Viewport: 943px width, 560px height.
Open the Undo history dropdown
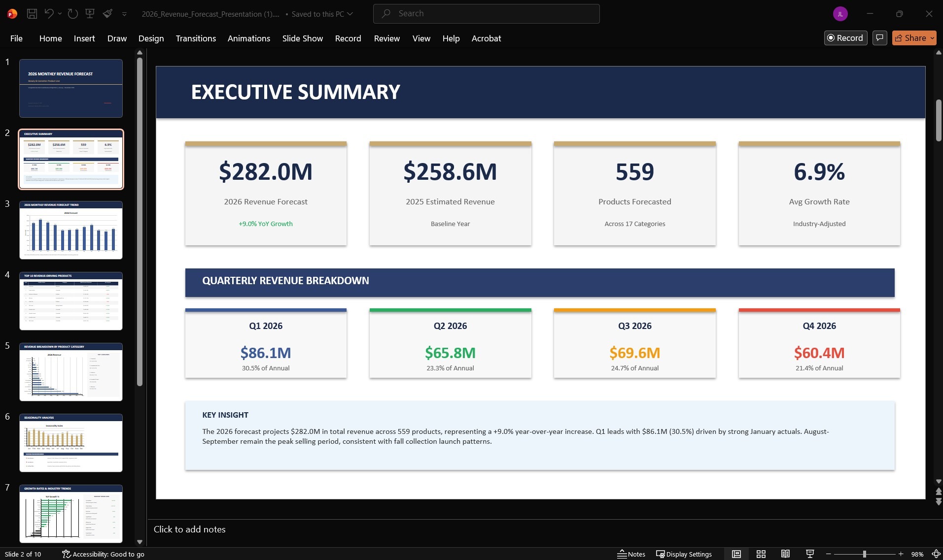60,13
